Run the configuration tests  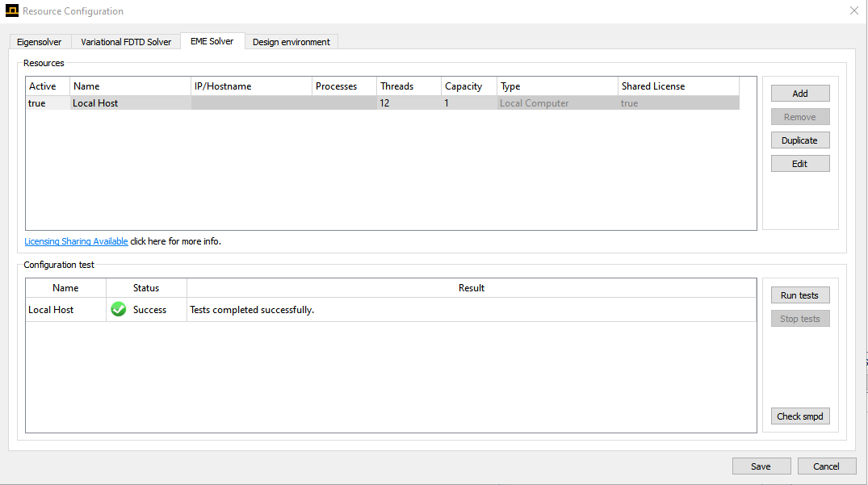[799, 295]
